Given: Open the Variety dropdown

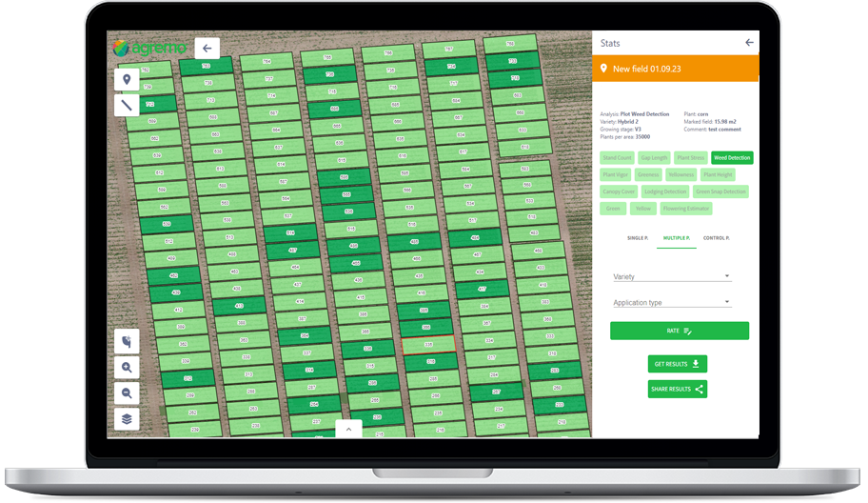Looking at the screenshot, I should click(x=672, y=277).
